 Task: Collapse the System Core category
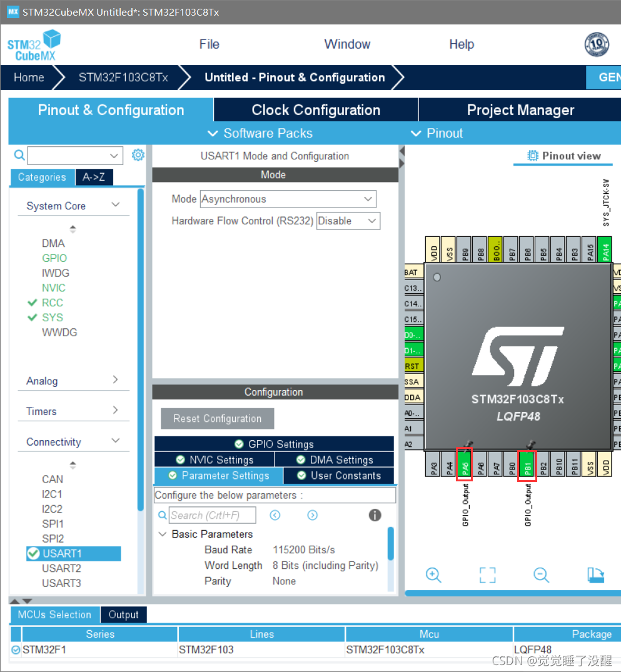(x=115, y=205)
